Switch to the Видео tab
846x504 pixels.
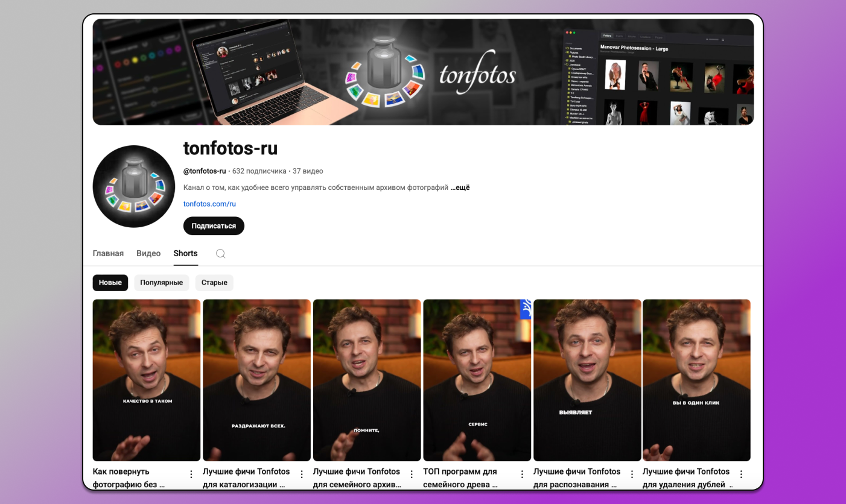tap(148, 253)
